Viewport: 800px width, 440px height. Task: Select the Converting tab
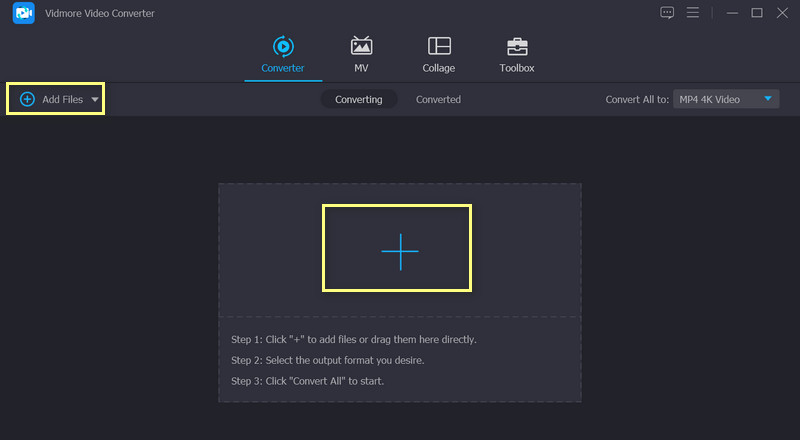pyautogui.click(x=358, y=100)
